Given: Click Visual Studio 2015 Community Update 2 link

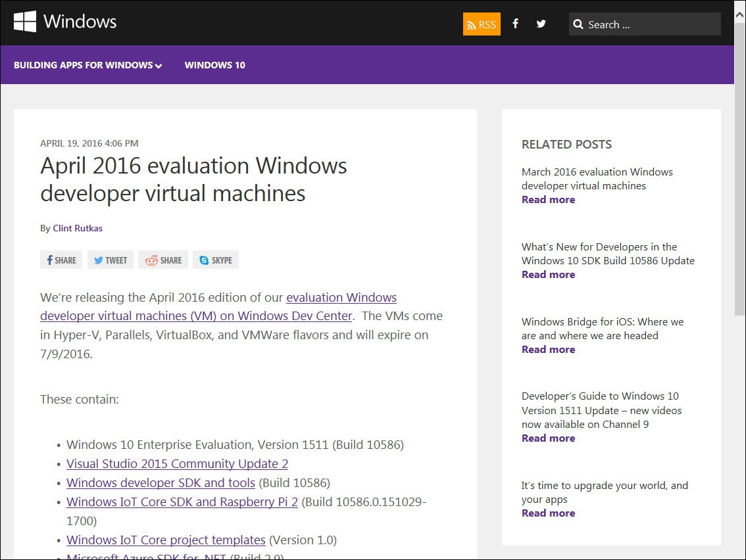Looking at the screenshot, I should point(177,463).
